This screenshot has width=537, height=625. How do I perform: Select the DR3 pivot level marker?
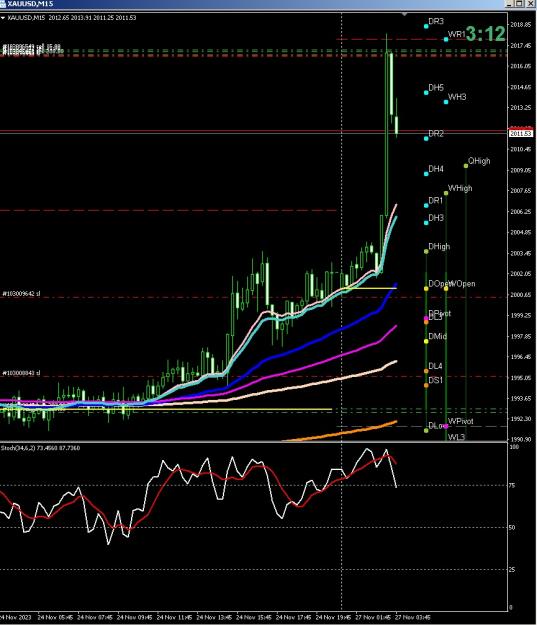pyautogui.click(x=426, y=26)
